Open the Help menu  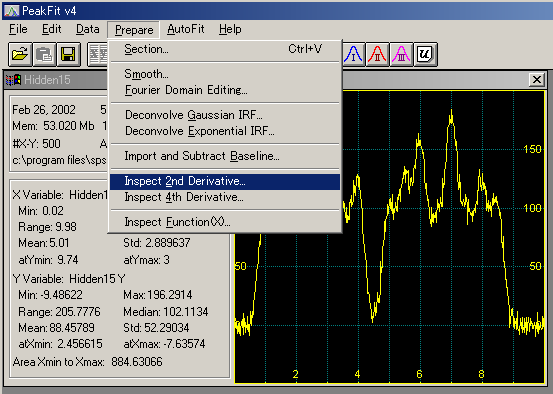tap(230, 29)
